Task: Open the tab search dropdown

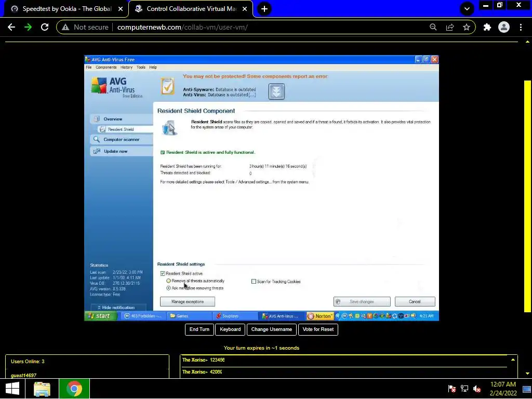Action: pos(467,9)
